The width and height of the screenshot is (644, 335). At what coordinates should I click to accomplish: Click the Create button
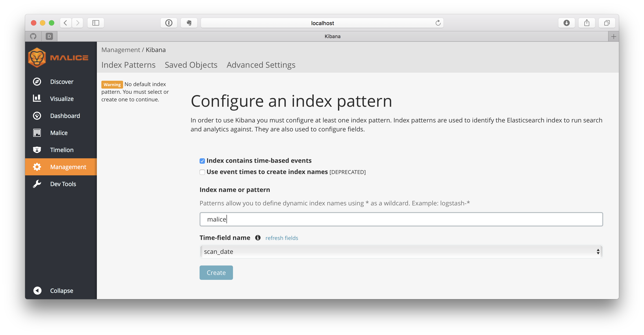216,272
